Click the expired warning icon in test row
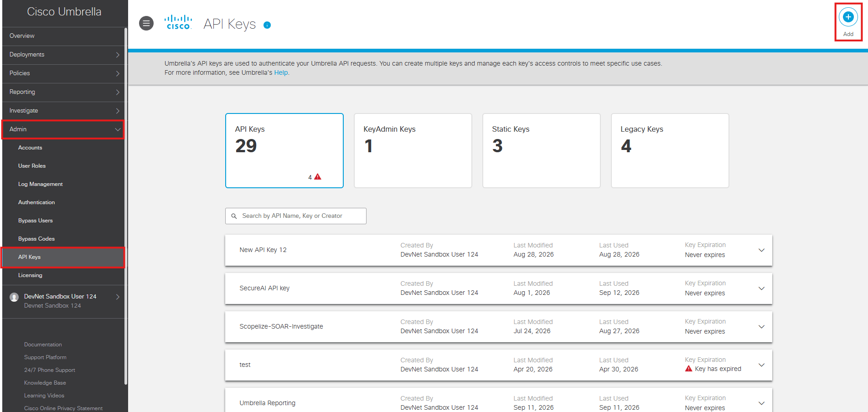Screen dimensions: 868x412 click(x=688, y=369)
